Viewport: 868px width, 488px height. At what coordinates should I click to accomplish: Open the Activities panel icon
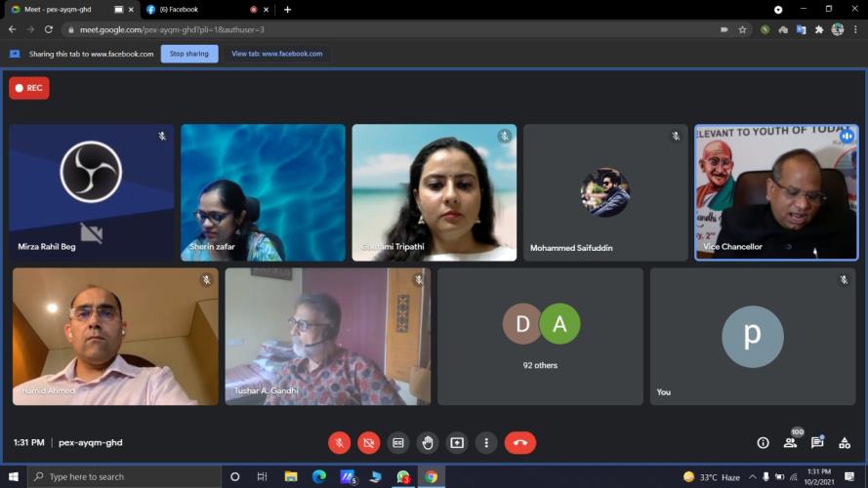pos(845,442)
